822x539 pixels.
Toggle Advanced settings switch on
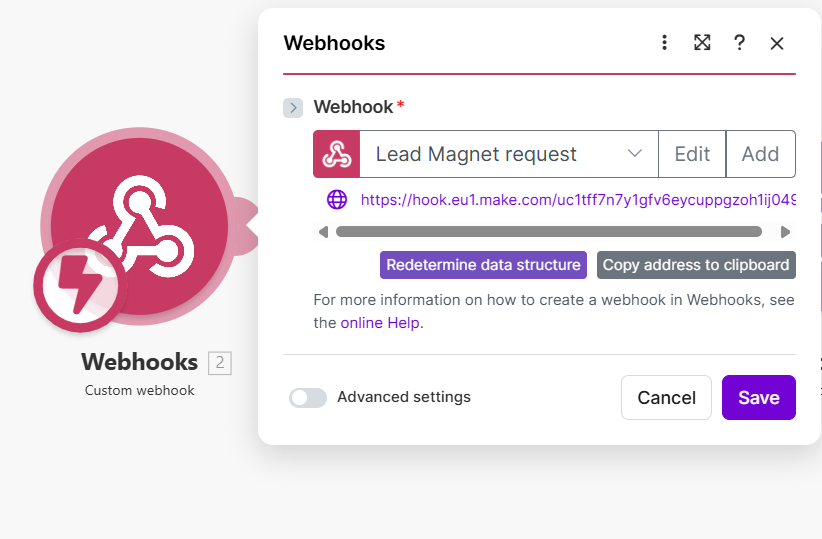pyautogui.click(x=308, y=398)
